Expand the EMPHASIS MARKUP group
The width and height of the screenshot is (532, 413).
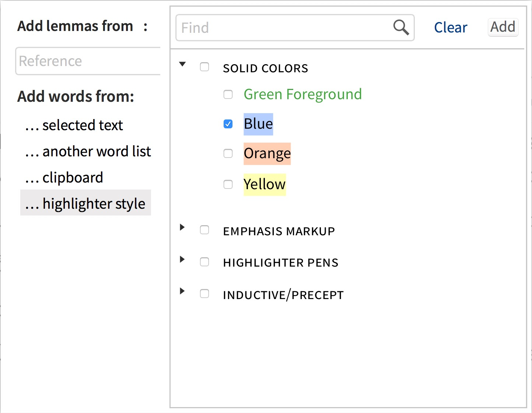[x=182, y=227]
